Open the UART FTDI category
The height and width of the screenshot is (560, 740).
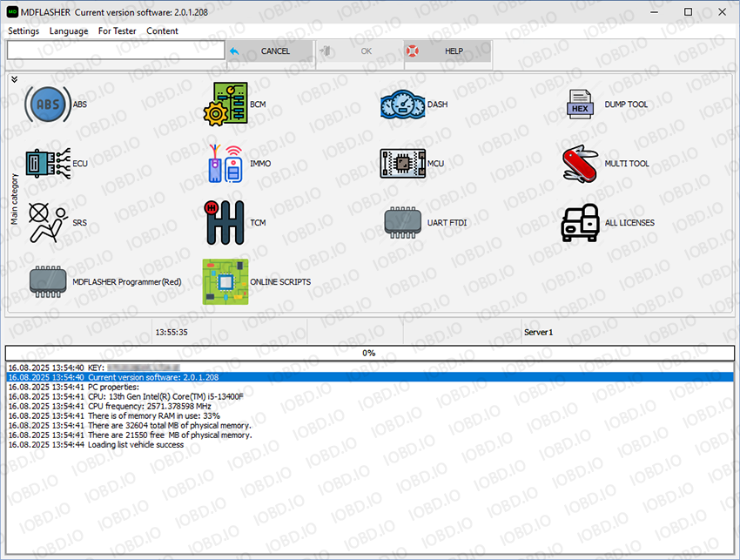(x=402, y=223)
